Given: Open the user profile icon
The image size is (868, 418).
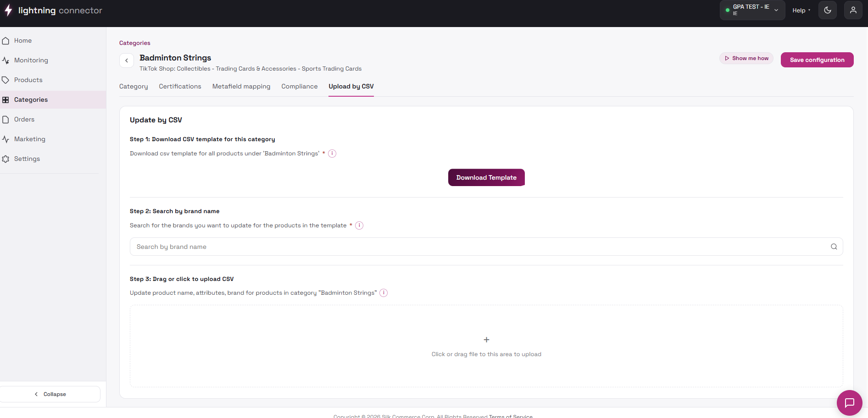Looking at the screenshot, I should point(853,10).
